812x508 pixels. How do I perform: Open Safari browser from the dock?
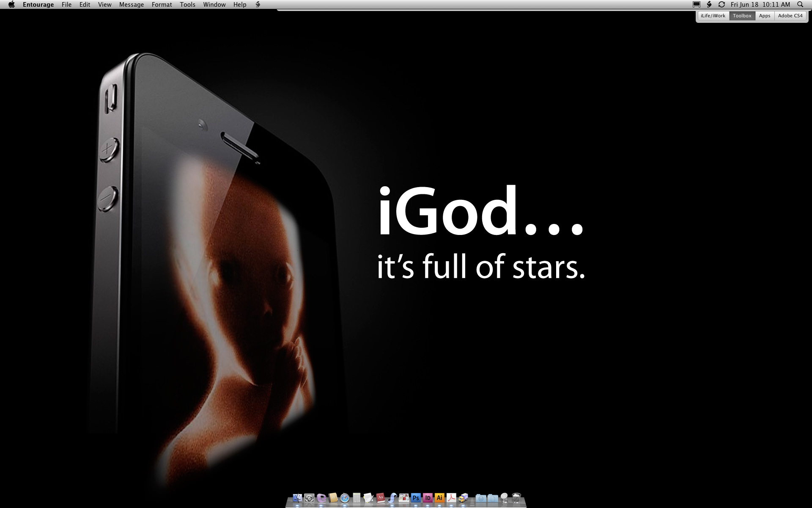[345, 498]
